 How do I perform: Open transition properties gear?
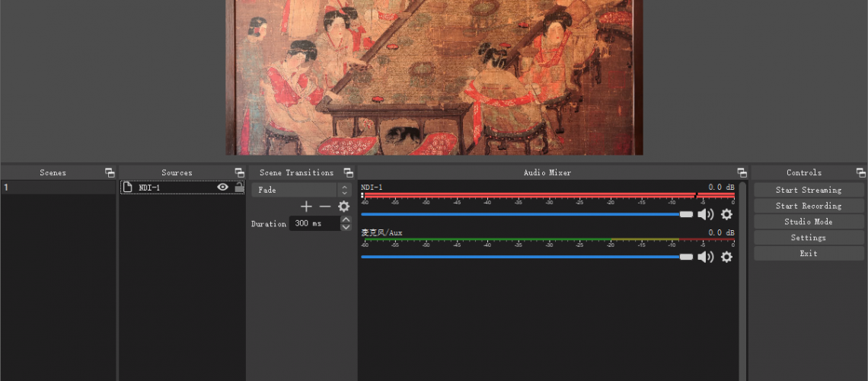343,207
